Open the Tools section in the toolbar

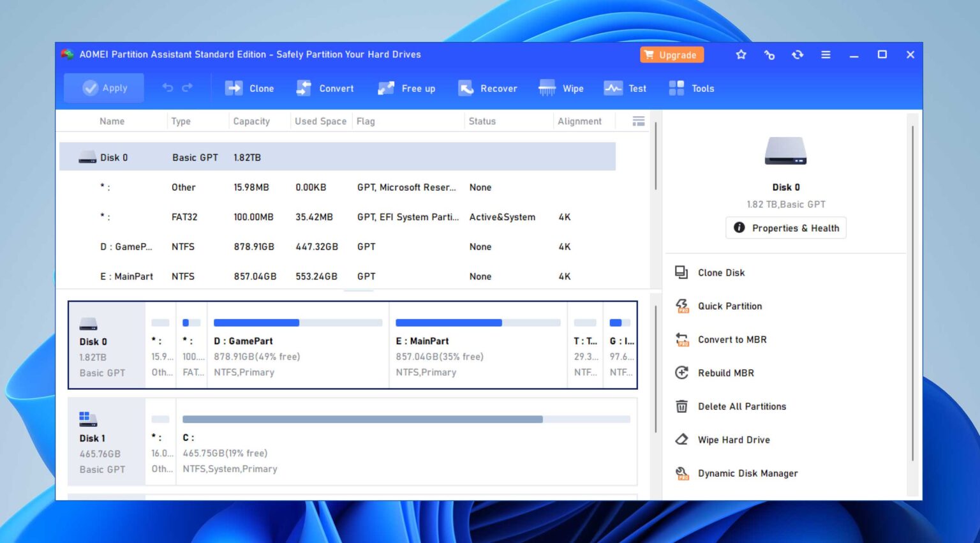tap(691, 88)
